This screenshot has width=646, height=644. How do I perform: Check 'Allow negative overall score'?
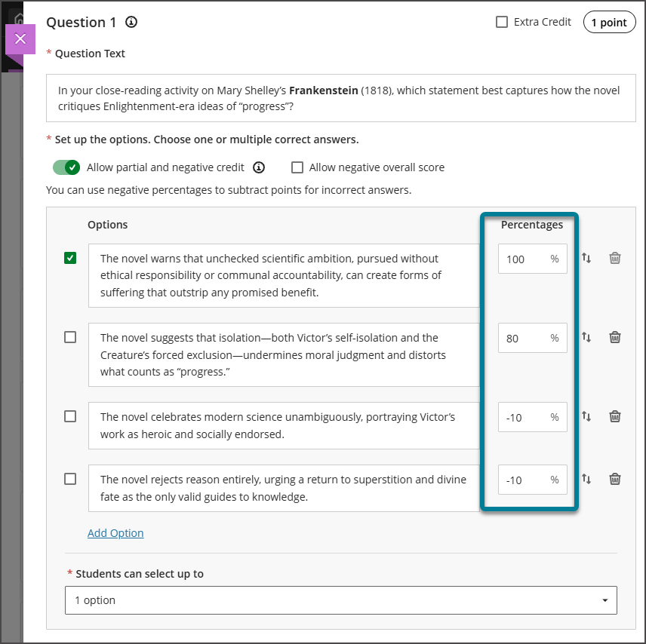point(297,167)
